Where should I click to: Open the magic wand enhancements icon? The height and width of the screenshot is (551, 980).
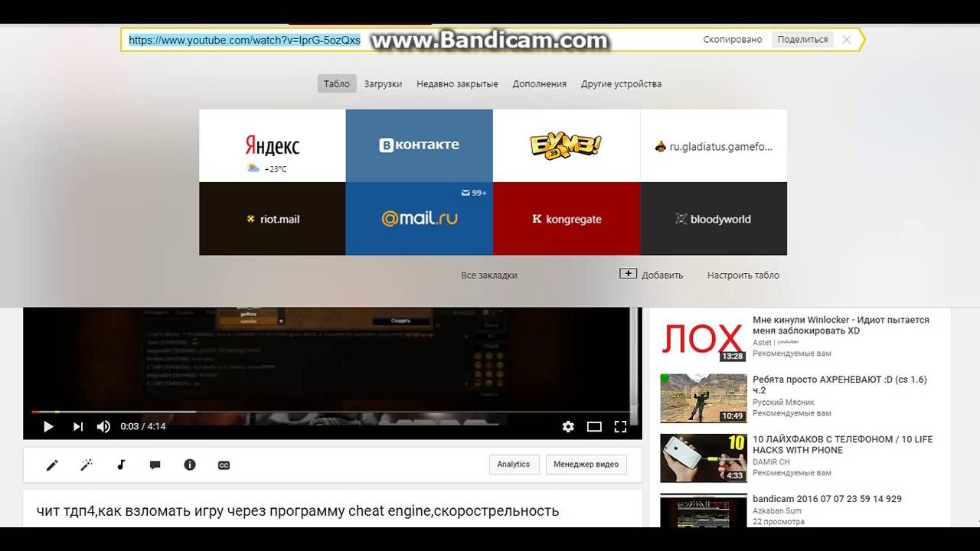coord(87,465)
